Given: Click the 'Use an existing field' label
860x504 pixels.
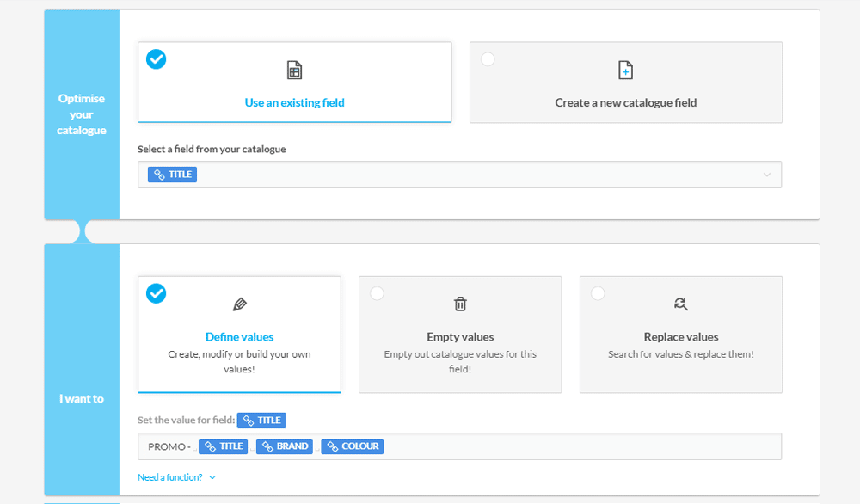Looking at the screenshot, I should [x=294, y=102].
